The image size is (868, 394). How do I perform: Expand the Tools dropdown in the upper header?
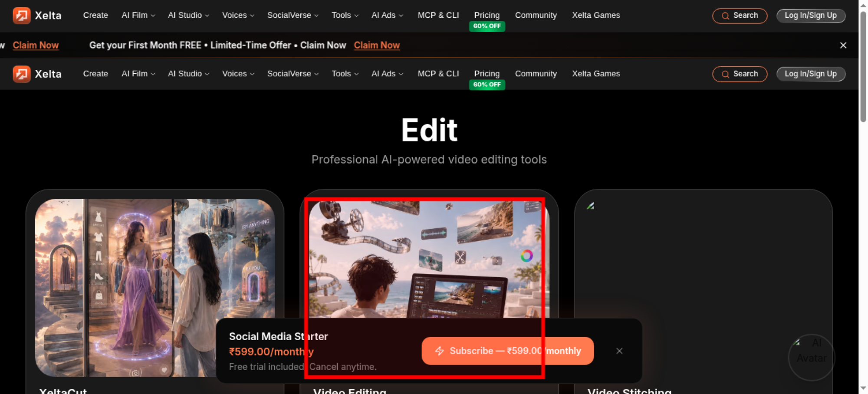(345, 15)
